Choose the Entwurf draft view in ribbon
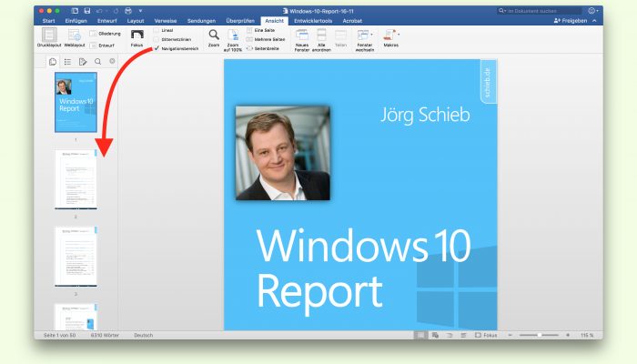The height and width of the screenshot is (364, 637). tap(102, 45)
